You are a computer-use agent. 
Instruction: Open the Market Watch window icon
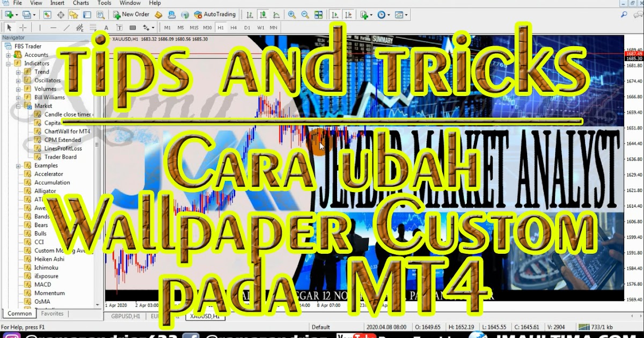[47, 14]
